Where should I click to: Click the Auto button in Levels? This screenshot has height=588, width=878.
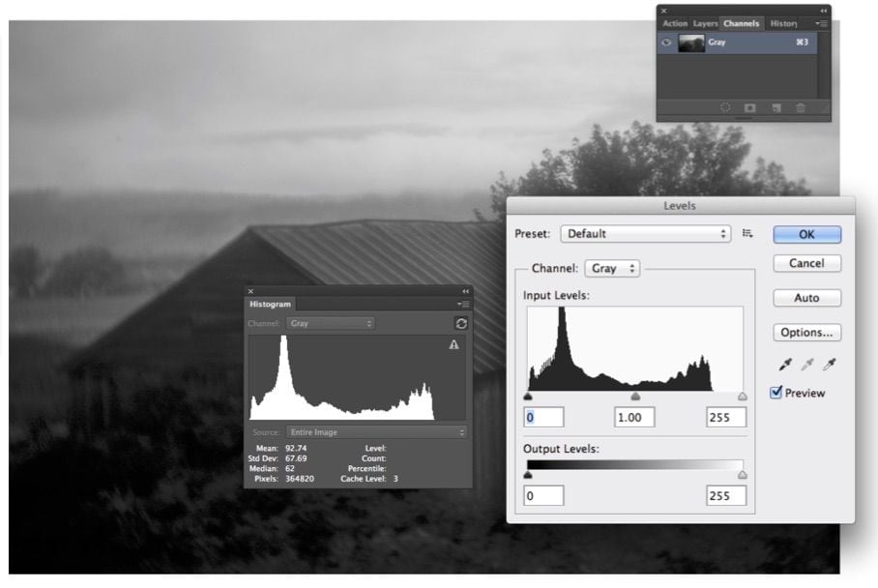pyautogui.click(x=806, y=298)
